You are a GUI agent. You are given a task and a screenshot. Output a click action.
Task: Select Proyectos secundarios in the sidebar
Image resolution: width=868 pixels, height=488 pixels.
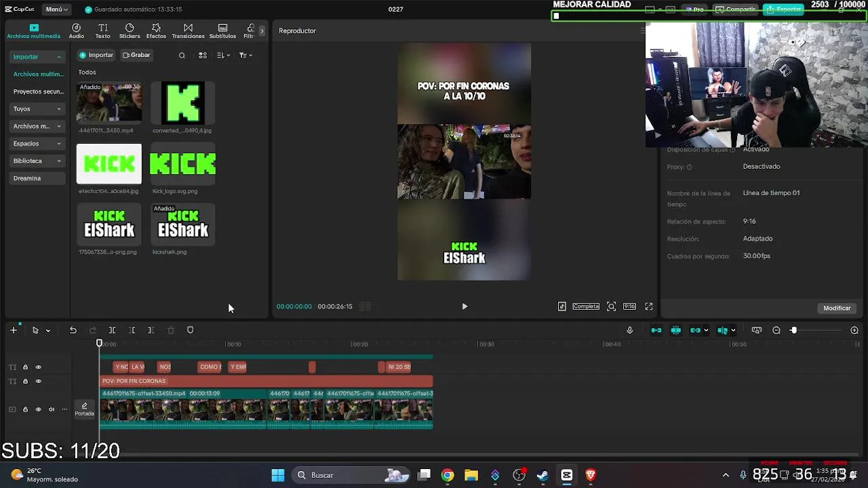(38, 91)
